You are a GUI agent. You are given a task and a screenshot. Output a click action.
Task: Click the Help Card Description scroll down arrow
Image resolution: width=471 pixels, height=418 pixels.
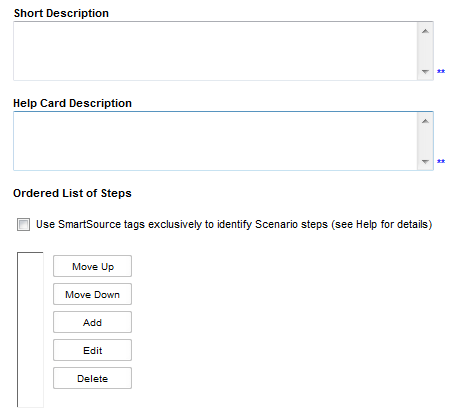pos(425,161)
